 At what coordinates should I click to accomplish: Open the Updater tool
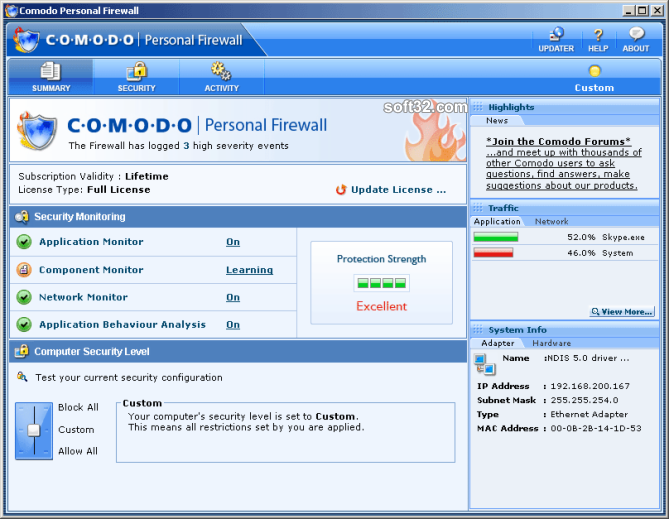[x=556, y=40]
